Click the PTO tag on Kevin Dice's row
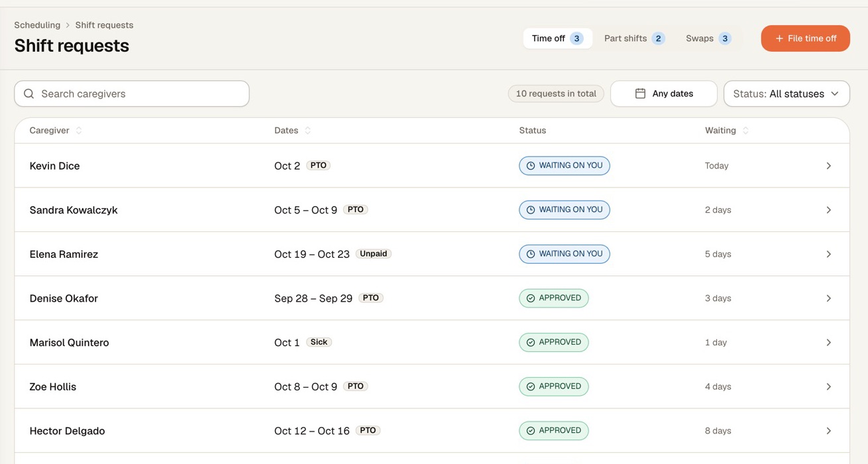Image resolution: width=868 pixels, height=464 pixels. pos(318,165)
